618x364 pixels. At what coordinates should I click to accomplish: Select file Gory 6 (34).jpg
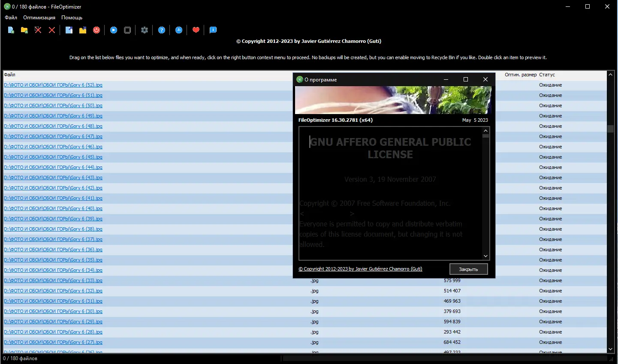(53, 270)
